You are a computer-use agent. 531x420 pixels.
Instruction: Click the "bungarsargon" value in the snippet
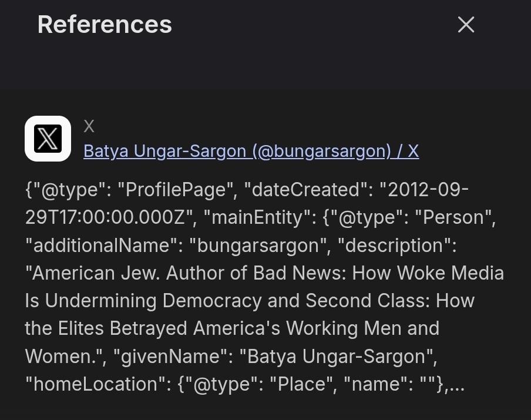(257, 245)
